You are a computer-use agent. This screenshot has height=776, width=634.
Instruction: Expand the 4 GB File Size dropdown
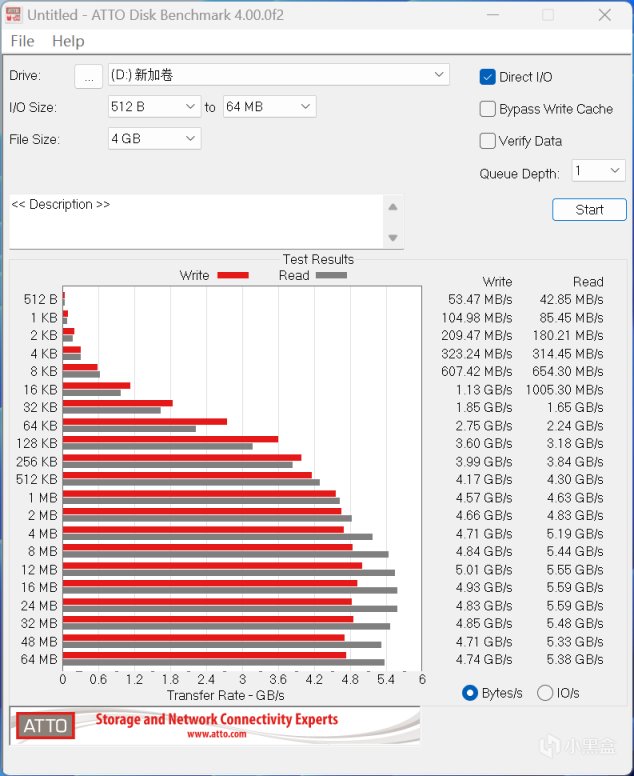point(154,139)
